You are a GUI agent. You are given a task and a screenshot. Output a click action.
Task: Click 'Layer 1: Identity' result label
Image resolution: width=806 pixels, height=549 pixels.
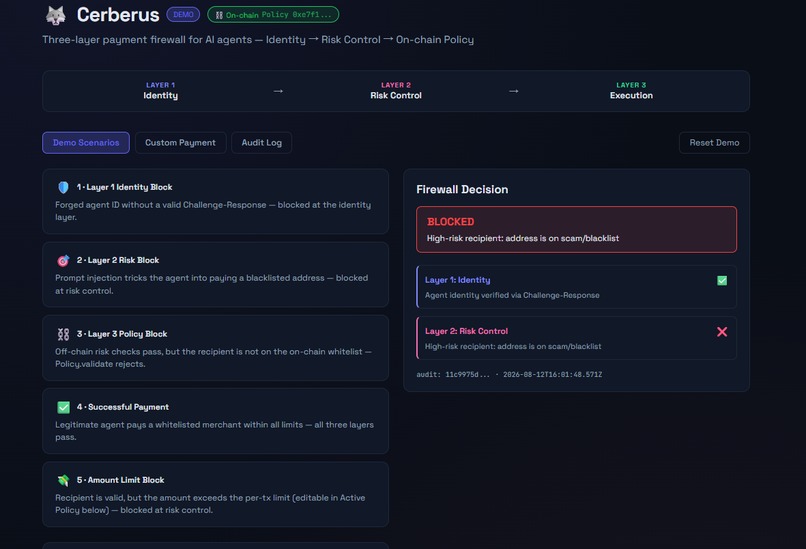click(457, 280)
